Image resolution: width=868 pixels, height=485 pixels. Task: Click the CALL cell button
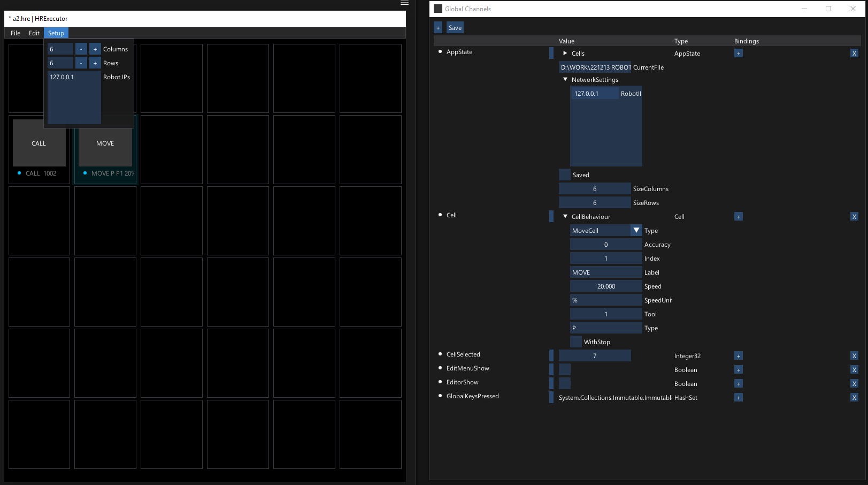[x=39, y=143]
